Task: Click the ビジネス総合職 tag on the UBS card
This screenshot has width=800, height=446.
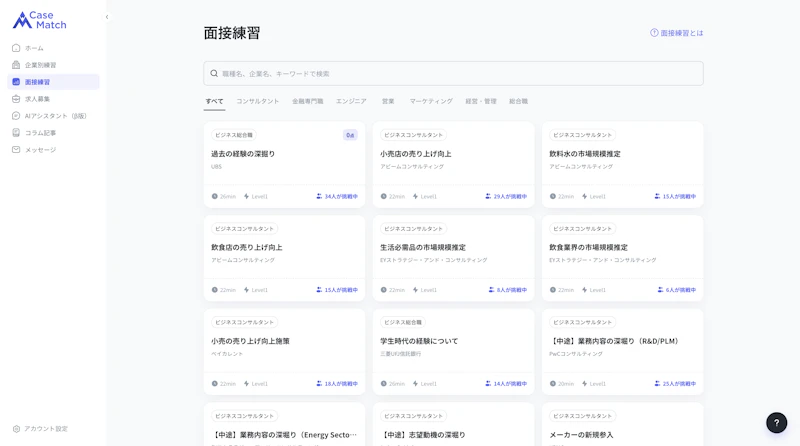Action: (x=234, y=135)
